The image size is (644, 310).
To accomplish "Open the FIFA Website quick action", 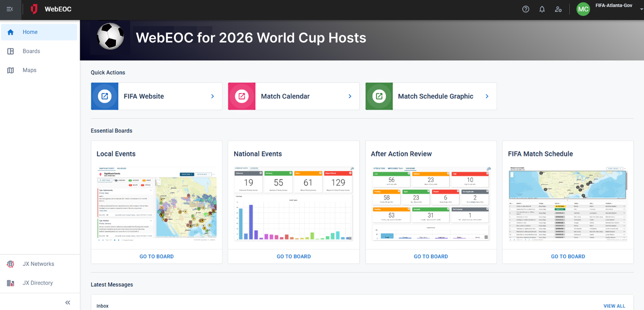I will pyautogui.click(x=157, y=96).
